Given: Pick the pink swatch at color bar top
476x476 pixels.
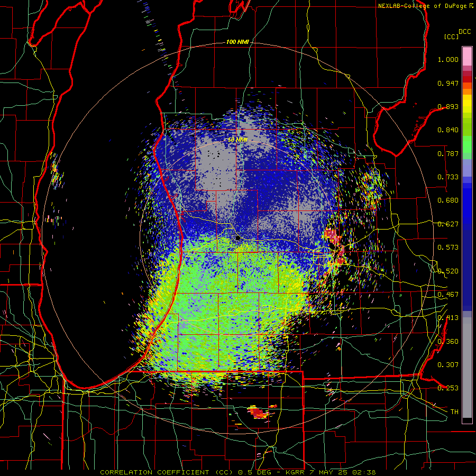Looking at the screenshot, I should click(467, 56).
